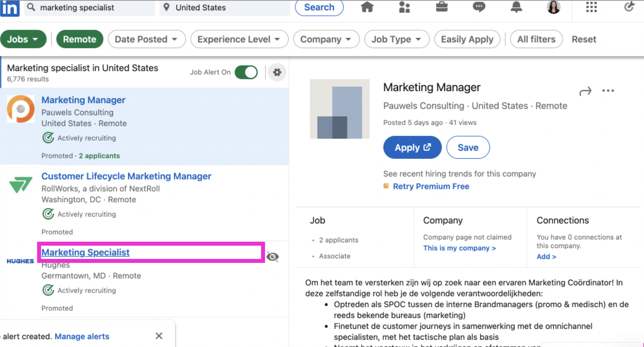This screenshot has width=644, height=347.
Task: Click the United States location field
Action: tap(225, 8)
